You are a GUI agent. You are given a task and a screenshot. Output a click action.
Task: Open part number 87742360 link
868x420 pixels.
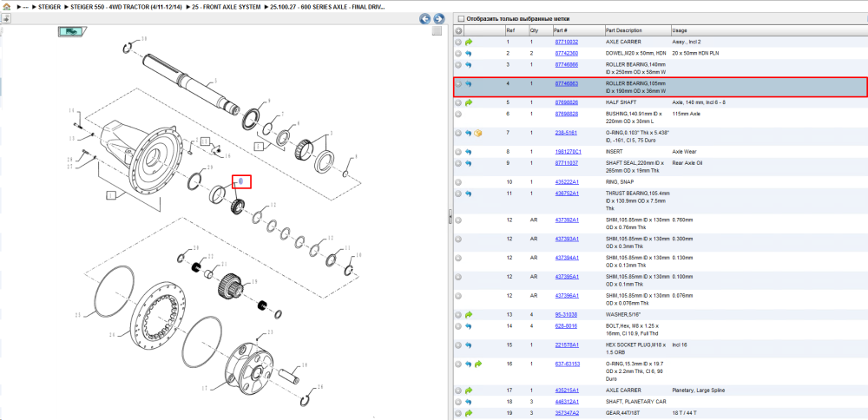[x=566, y=53]
